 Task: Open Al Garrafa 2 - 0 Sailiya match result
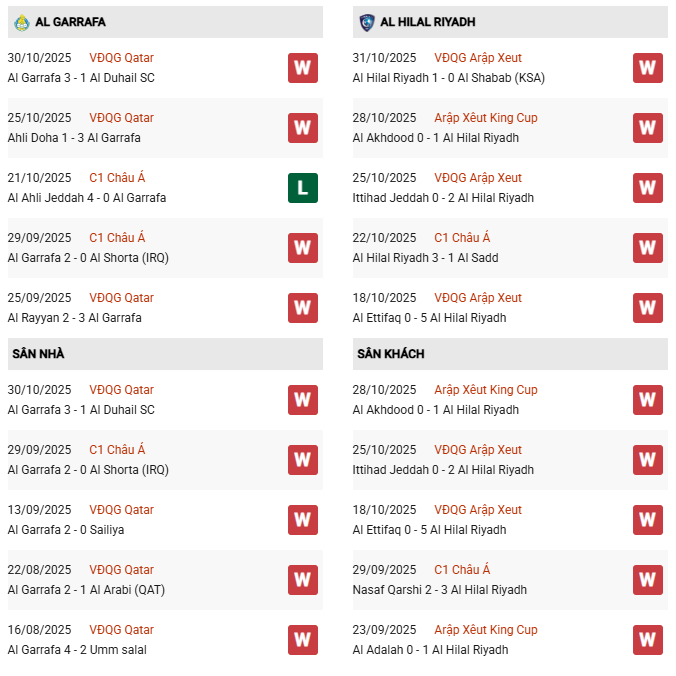pyautogui.click(x=66, y=530)
